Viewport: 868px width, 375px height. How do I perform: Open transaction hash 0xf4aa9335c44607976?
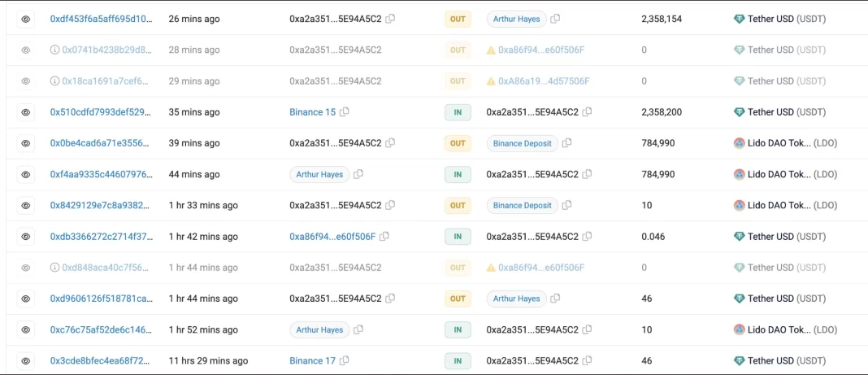101,174
